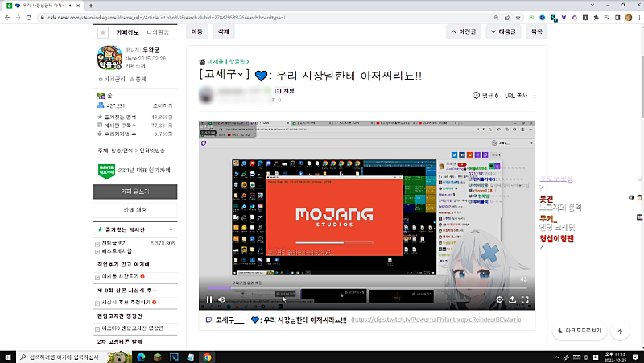Click the scroll-to-top arrow button
Image resolution: width=644 pixels, height=363 pixels.
[620, 331]
